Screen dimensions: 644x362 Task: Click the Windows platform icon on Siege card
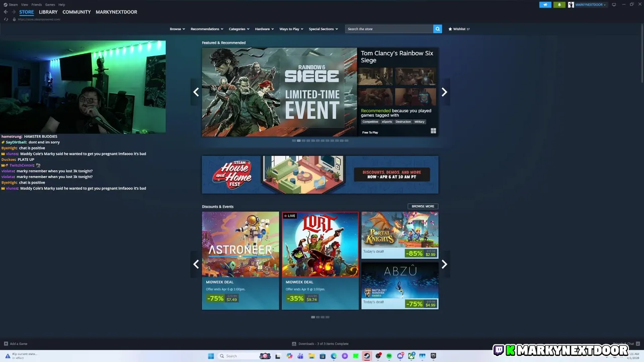pyautogui.click(x=433, y=131)
